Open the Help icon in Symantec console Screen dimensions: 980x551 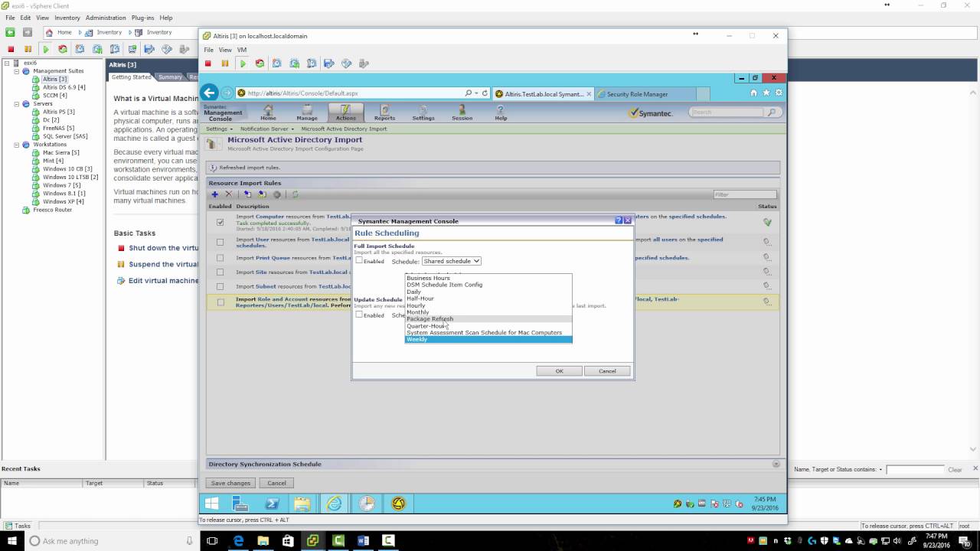501,112
